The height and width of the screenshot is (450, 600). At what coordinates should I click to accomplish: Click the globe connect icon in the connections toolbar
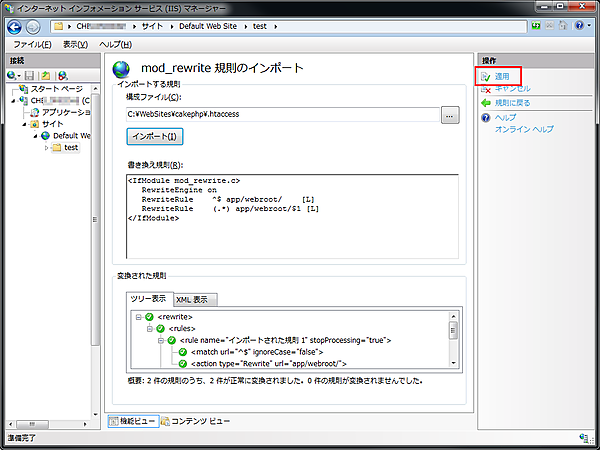(13, 75)
